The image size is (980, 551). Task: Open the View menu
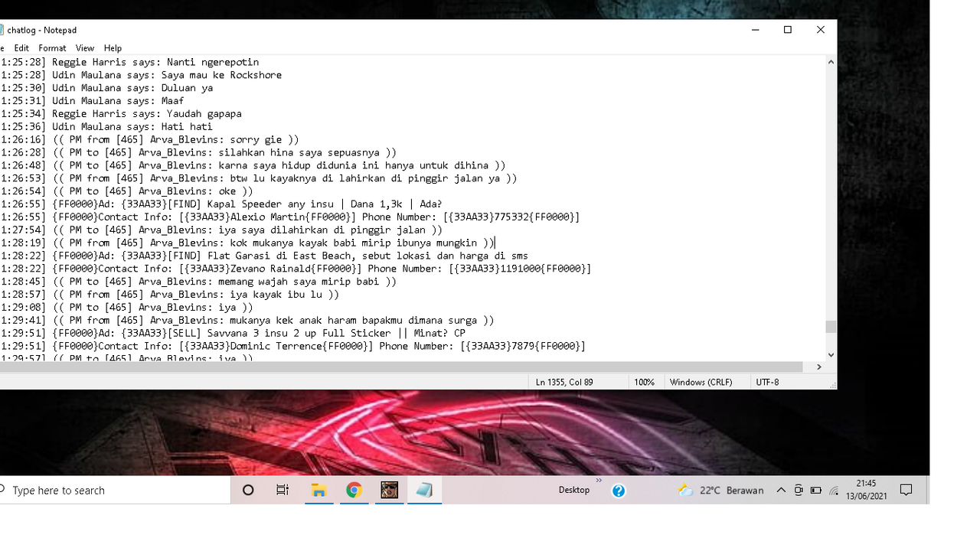(x=85, y=47)
